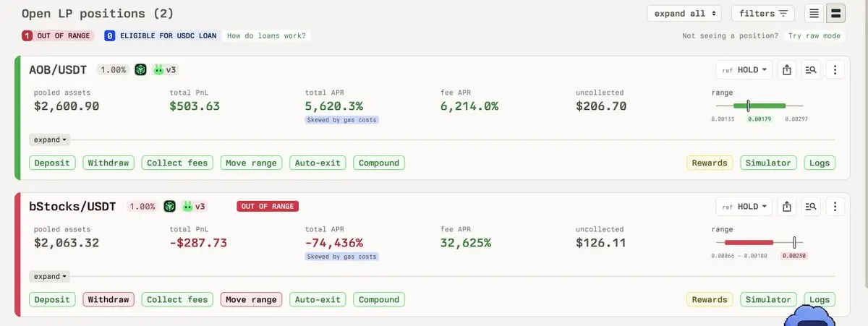
Task: Switch to compact list view icon
Action: point(814,13)
